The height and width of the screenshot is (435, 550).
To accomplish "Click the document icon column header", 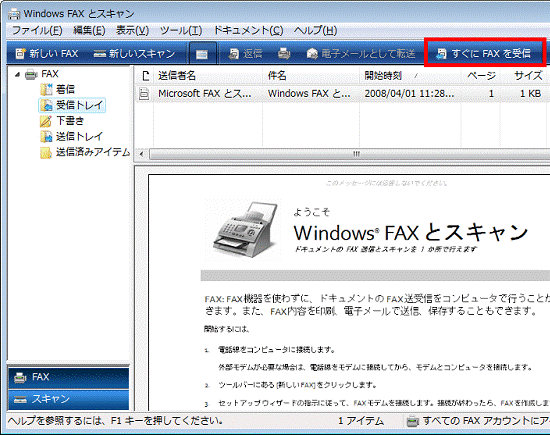I will point(145,75).
